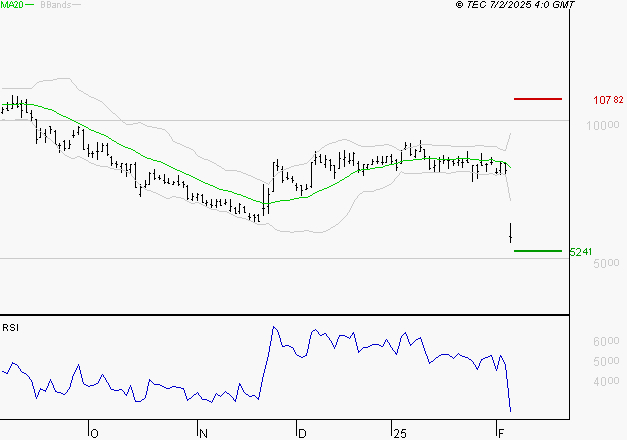
Task: Click the RSI 60.00 axis label
Action: (606, 341)
